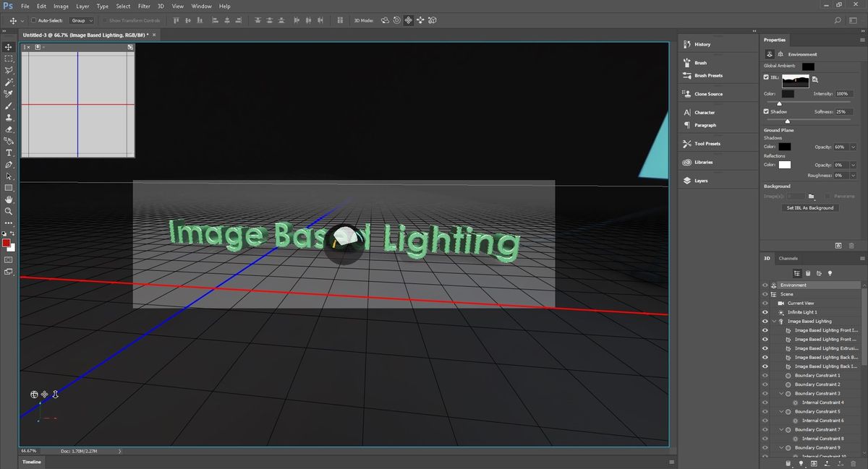
Task: Click the filter-by-lights bulb in the 3D panel
Action: 830,273
